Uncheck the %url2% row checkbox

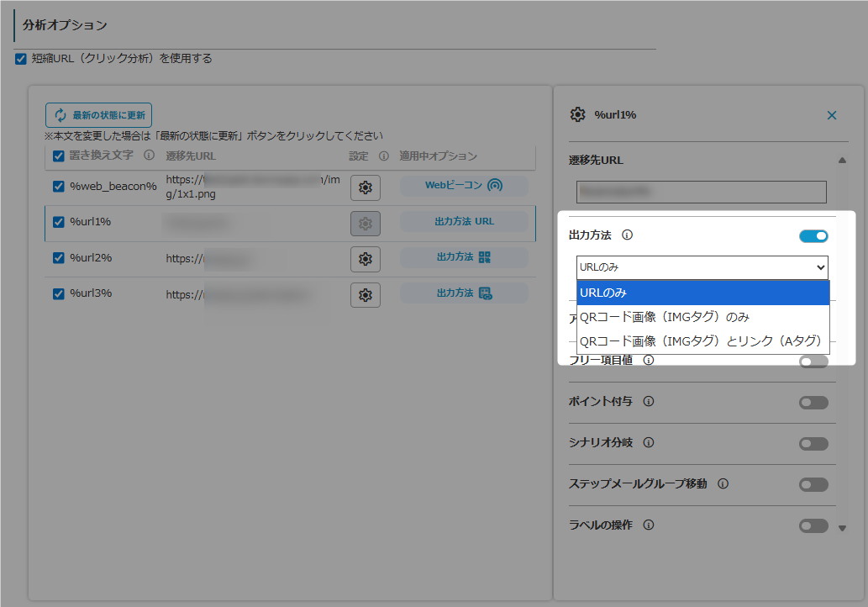point(59,258)
